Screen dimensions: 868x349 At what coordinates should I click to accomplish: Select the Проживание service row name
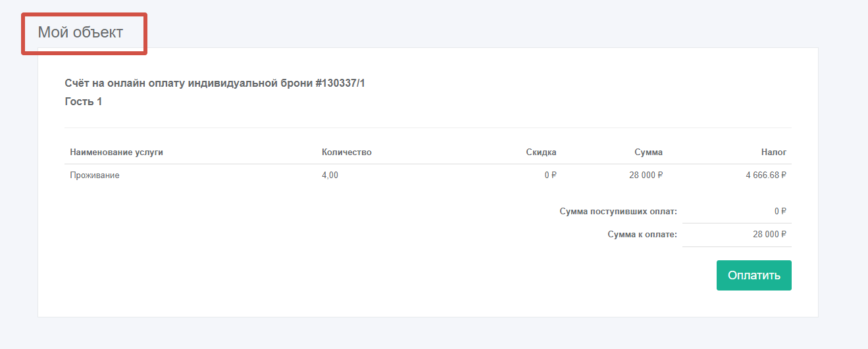[95, 175]
